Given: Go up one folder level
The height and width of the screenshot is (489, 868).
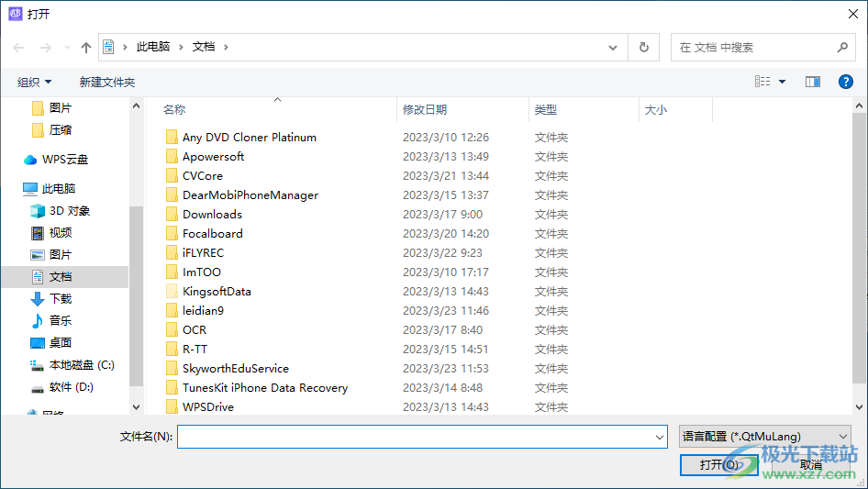Looking at the screenshot, I should (86, 48).
